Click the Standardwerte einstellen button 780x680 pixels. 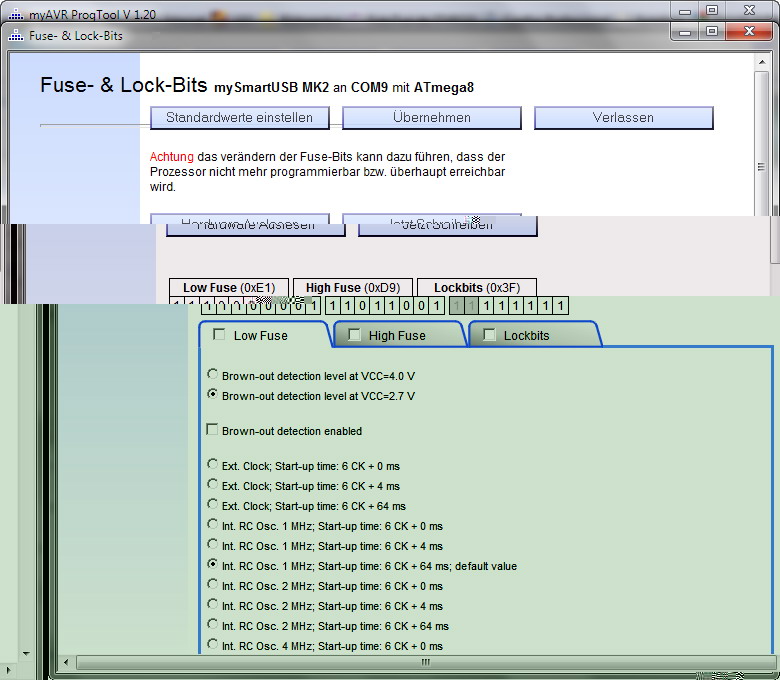(239, 118)
